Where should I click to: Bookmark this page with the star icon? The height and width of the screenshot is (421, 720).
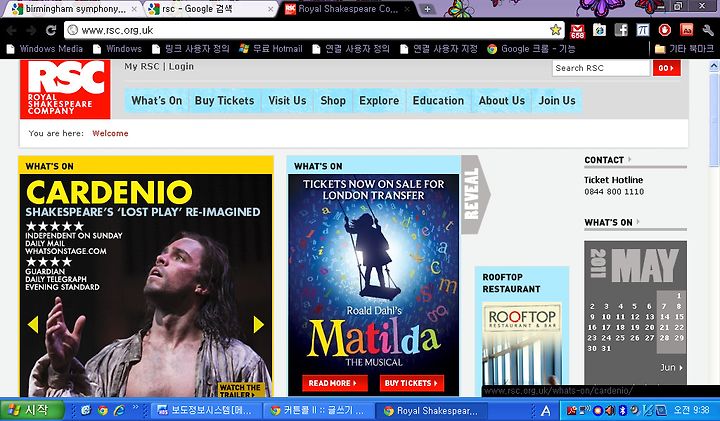(x=555, y=30)
